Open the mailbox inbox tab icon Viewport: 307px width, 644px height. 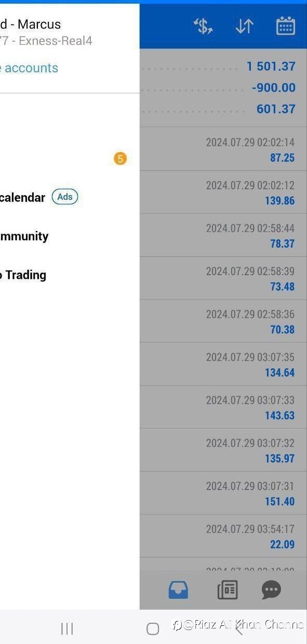tap(178, 590)
